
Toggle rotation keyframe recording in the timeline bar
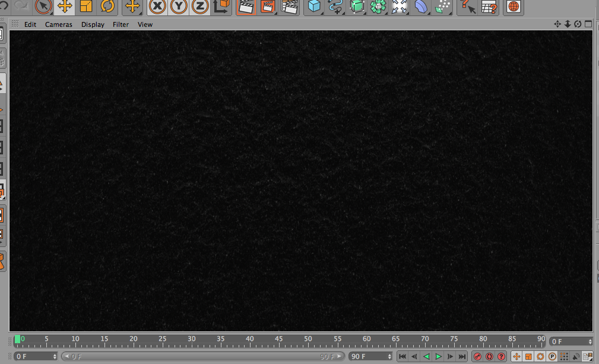point(540,356)
